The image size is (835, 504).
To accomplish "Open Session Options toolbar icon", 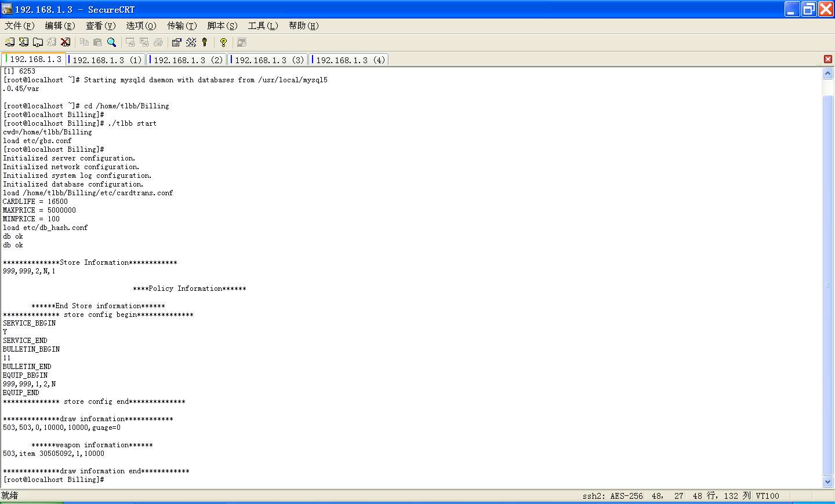I will [177, 42].
